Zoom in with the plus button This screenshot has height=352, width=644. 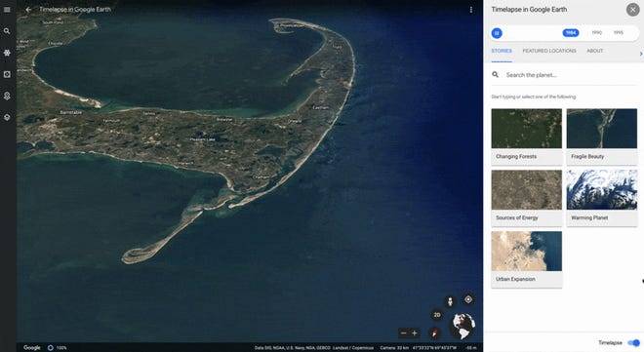point(415,333)
